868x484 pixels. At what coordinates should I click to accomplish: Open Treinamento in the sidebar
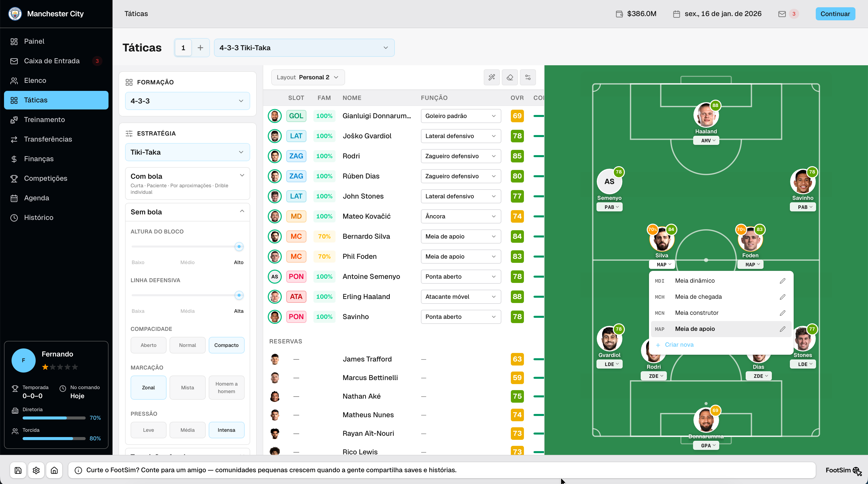click(x=56, y=119)
